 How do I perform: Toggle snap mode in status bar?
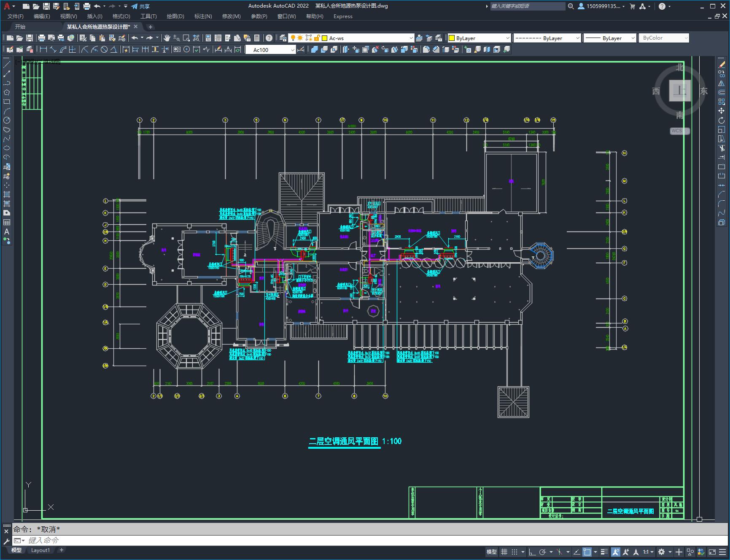[x=515, y=552]
